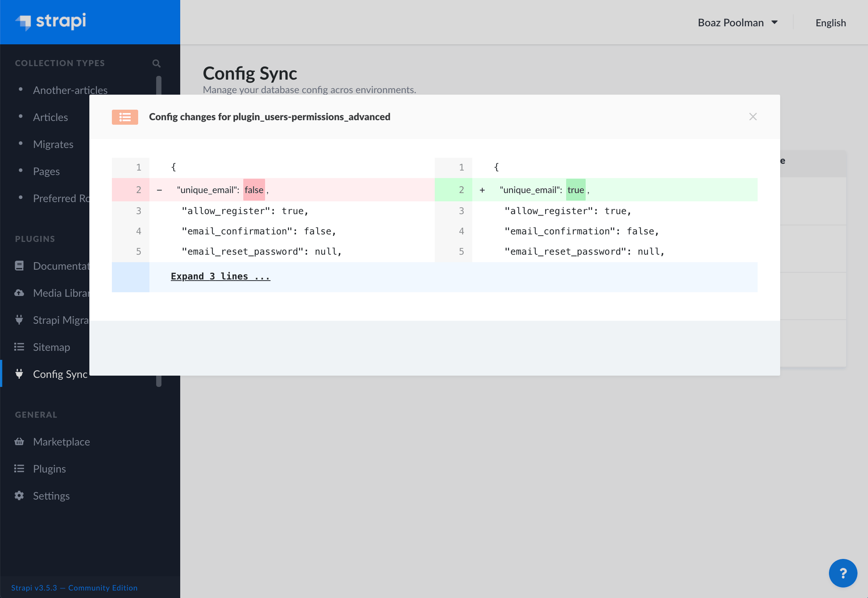
Task: Click Settings gear icon
Action: [19, 496]
